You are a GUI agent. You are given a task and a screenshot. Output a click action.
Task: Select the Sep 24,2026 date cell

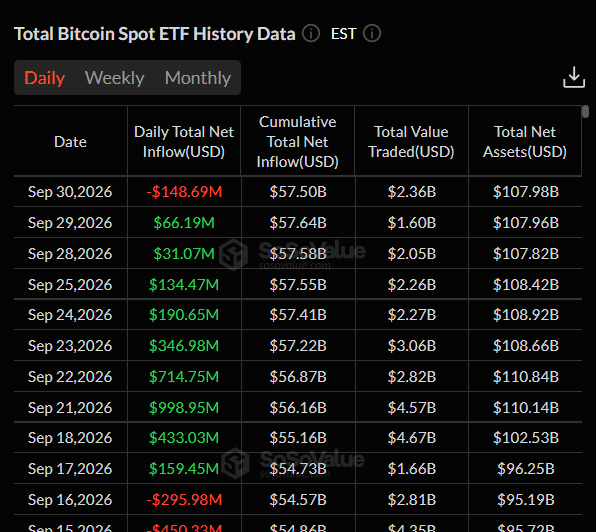click(70, 315)
